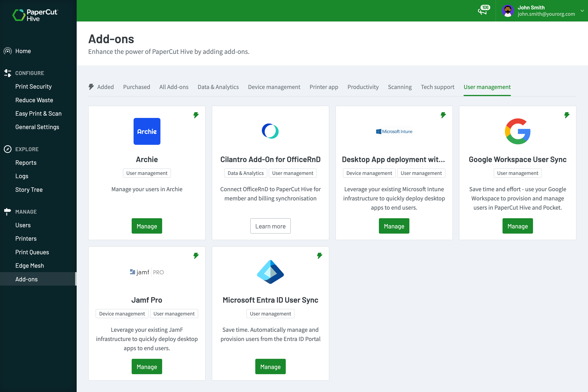Click Manage on Microsoft Entra ID User Sync
Image resolution: width=588 pixels, height=392 pixels.
tap(270, 366)
